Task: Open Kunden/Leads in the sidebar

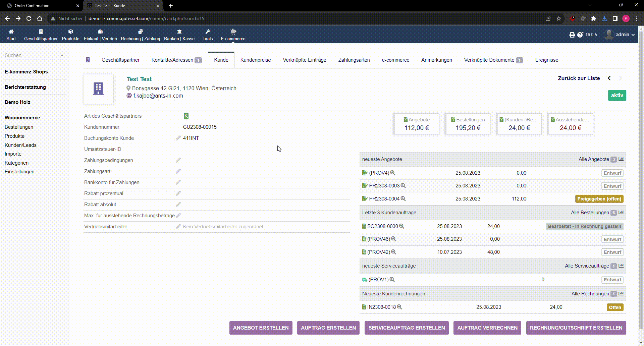Action: [x=20, y=145]
